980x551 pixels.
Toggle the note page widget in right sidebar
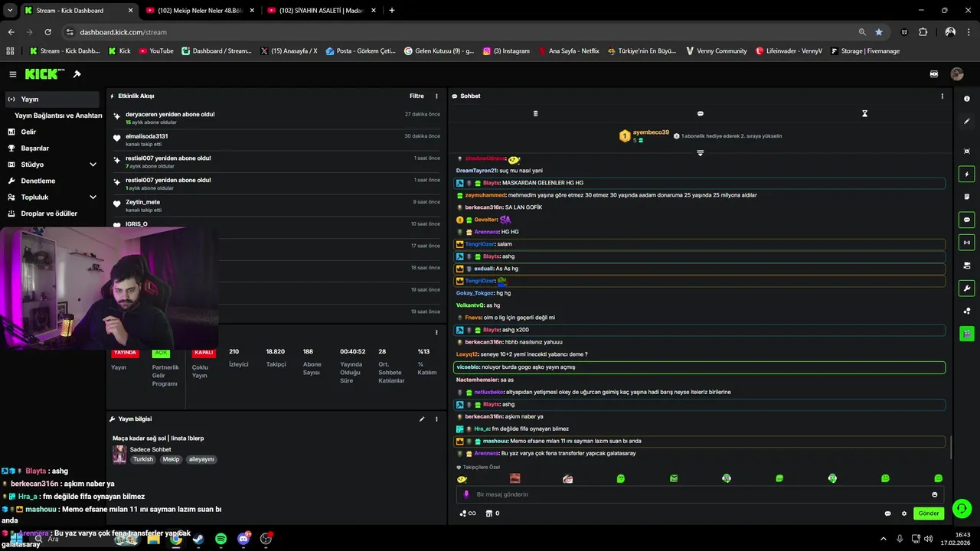pyautogui.click(x=967, y=197)
